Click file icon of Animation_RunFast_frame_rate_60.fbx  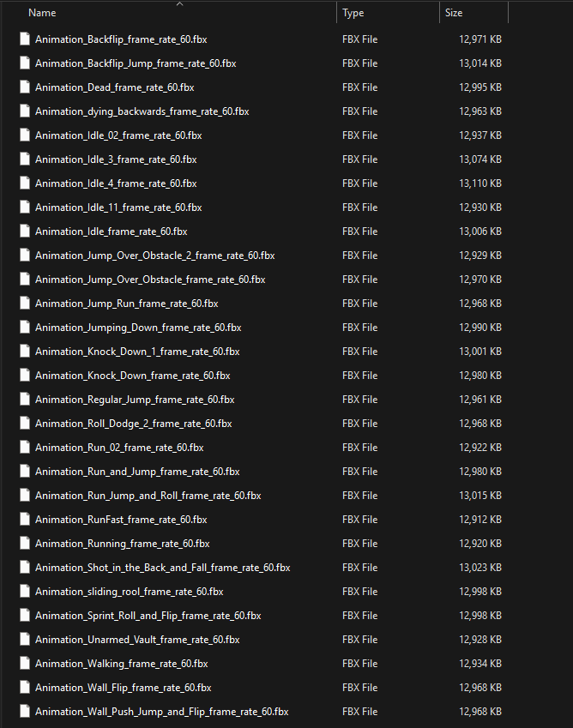(25, 519)
